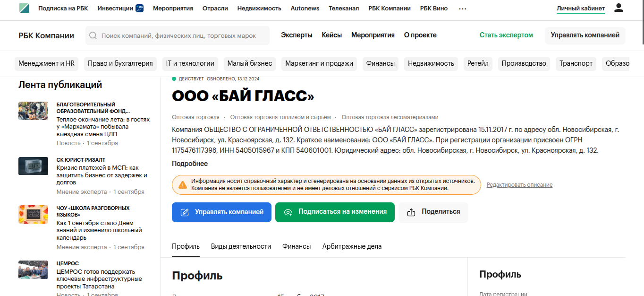Open Недвижимость in the RBC top bar

click(259, 9)
